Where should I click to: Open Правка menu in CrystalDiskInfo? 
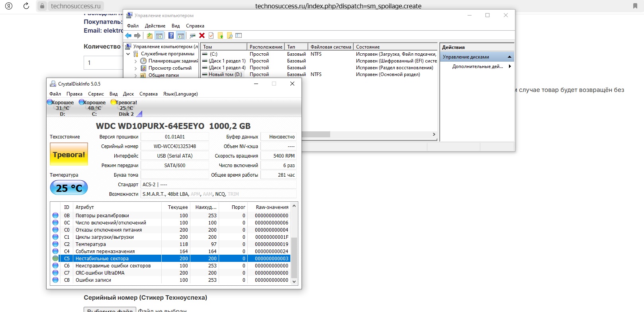point(74,94)
